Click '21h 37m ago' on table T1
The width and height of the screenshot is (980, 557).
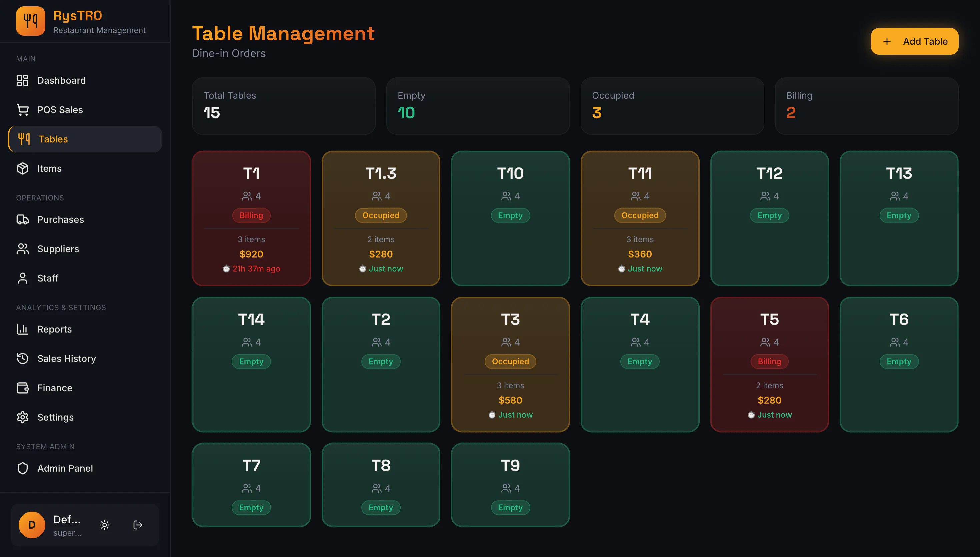(x=256, y=268)
